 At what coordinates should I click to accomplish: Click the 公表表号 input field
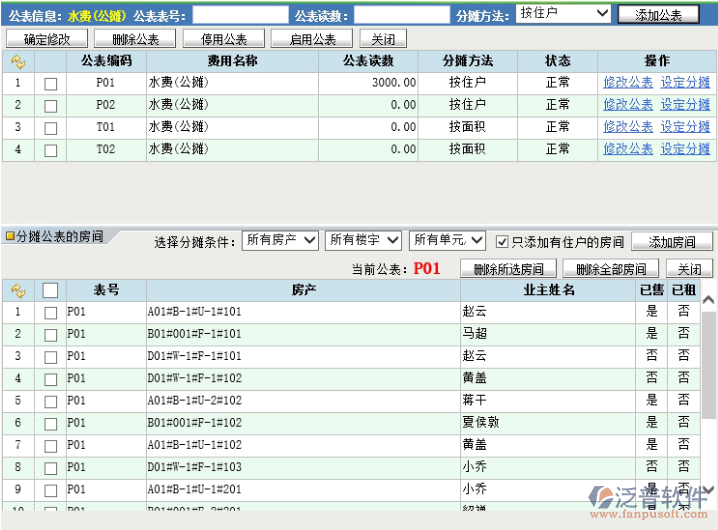pyautogui.click(x=239, y=15)
